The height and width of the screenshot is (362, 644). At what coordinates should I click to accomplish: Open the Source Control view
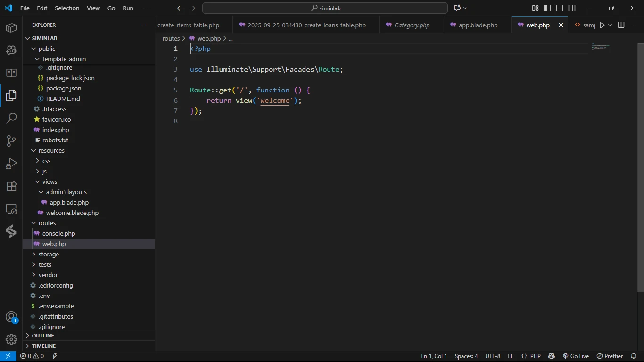click(11, 141)
